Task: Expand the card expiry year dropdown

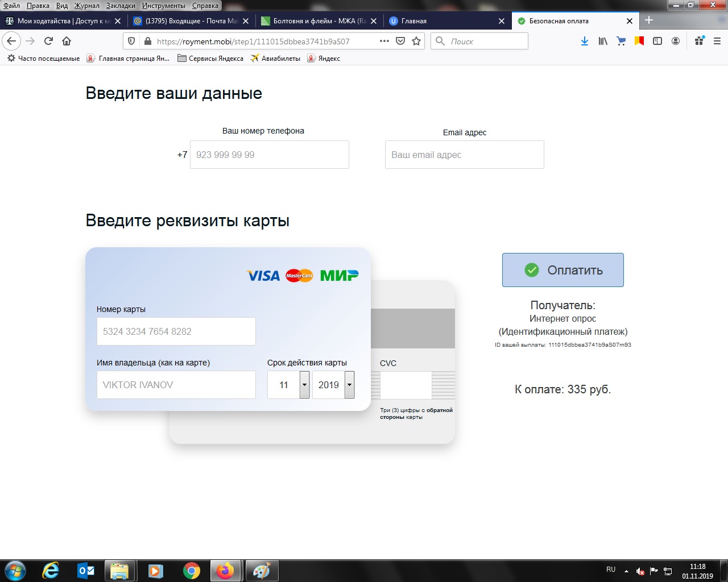Action: 349,385
